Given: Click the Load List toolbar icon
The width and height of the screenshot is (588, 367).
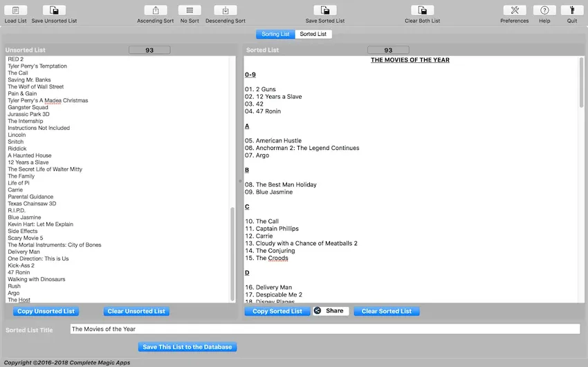Looking at the screenshot, I should pos(15,10).
